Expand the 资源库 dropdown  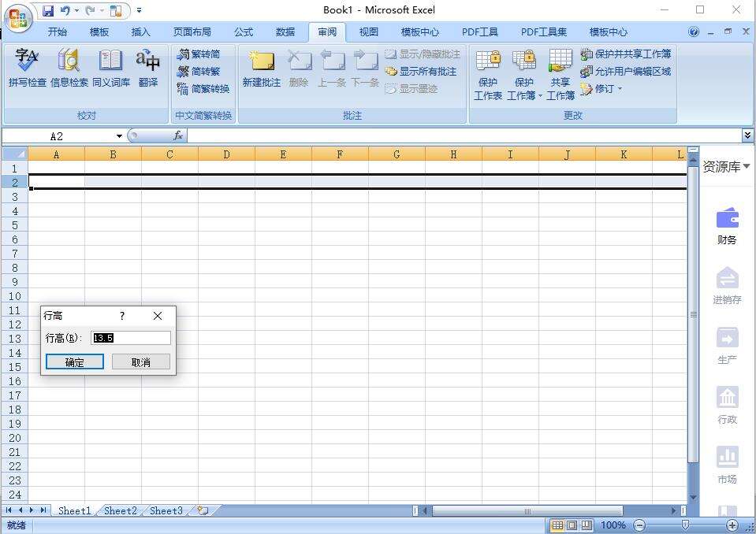[x=726, y=166]
